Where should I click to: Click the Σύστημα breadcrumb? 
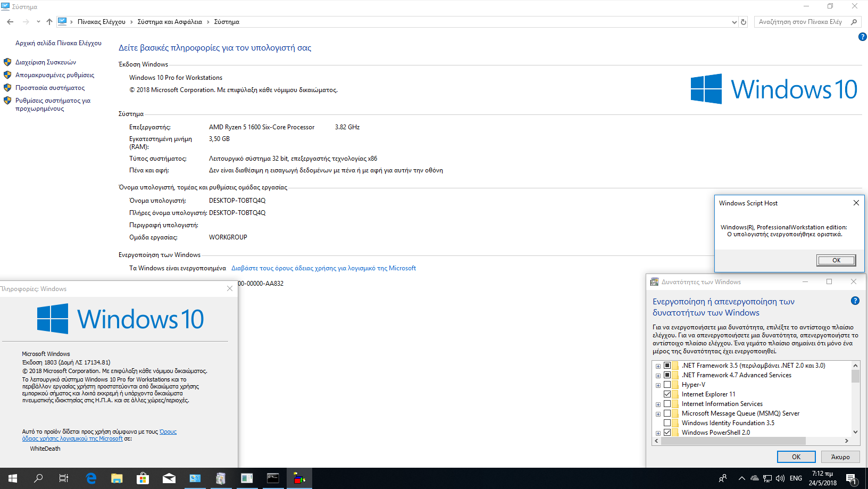pyautogui.click(x=227, y=22)
